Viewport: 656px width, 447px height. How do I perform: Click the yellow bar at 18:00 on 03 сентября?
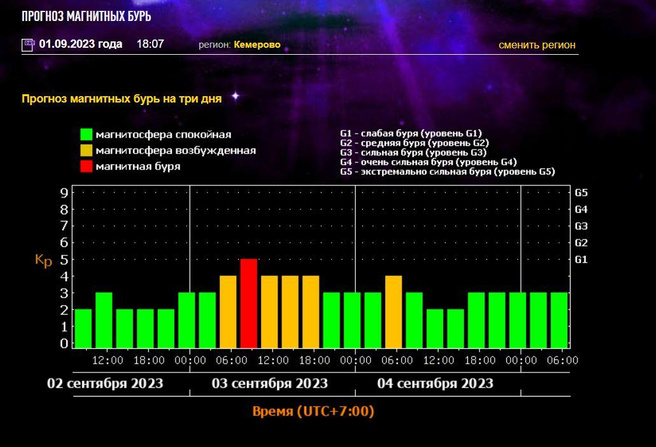310,312
